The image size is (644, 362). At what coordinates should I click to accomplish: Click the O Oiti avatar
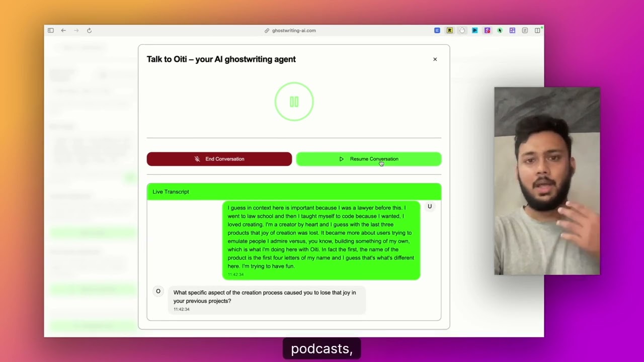click(x=158, y=291)
